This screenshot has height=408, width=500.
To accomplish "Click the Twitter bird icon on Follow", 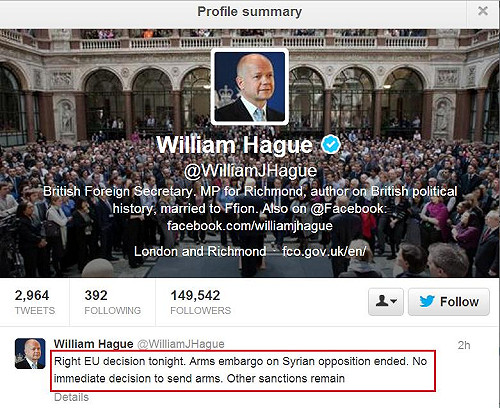I will (426, 301).
